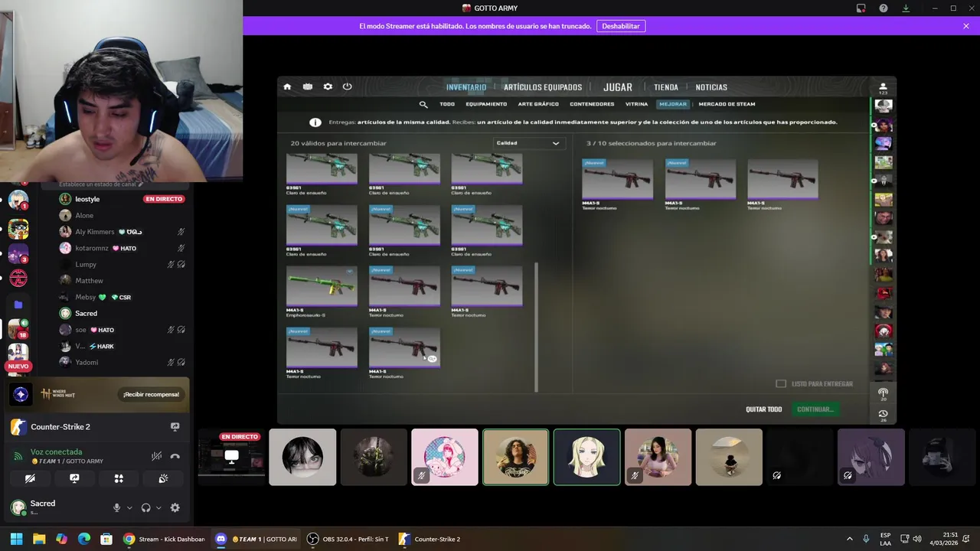The width and height of the screenshot is (980, 551).
Task: Deafen Discord headphones toggle
Action: coord(145,507)
